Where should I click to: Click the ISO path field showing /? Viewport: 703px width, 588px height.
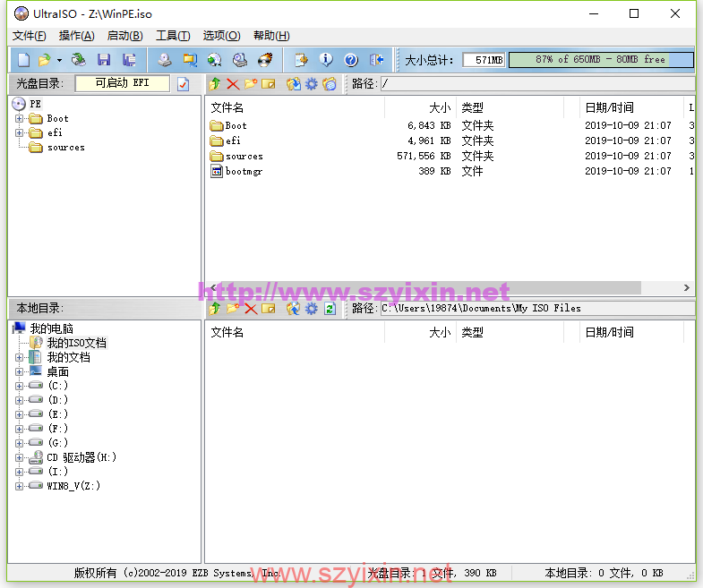coord(537,84)
